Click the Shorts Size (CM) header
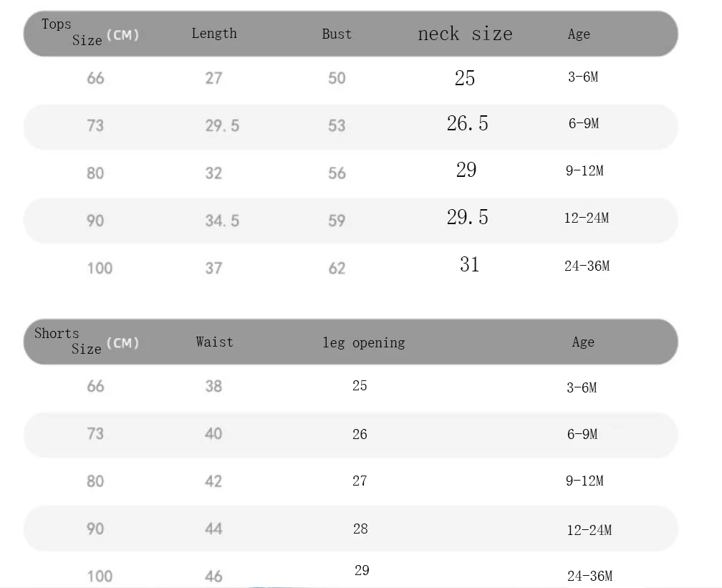 point(87,341)
